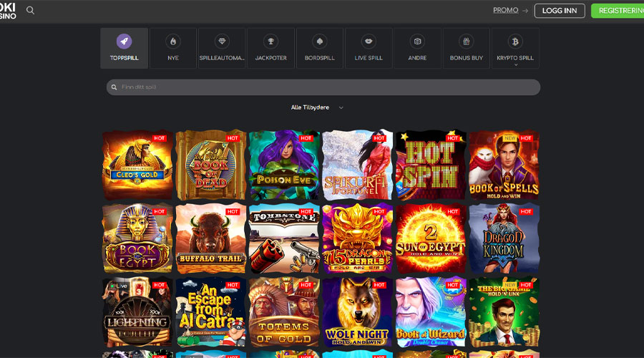Click the gift icon for Bonus Buy
This screenshot has width=644, height=358.
(466, 41)
